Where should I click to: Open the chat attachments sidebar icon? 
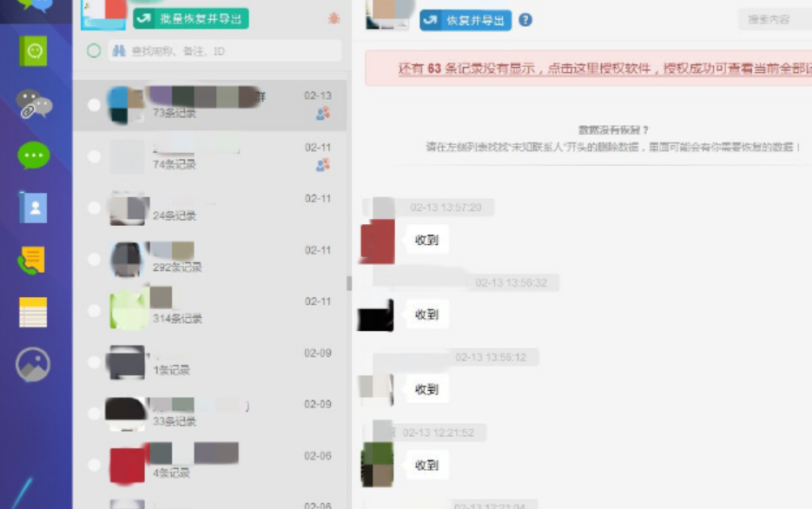pos(34,104)
